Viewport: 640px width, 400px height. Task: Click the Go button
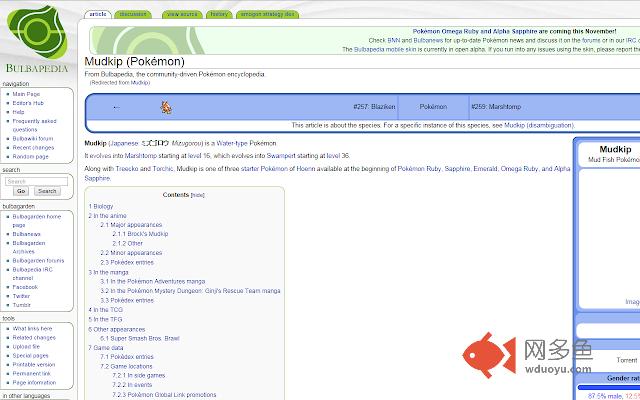point(21,191)
